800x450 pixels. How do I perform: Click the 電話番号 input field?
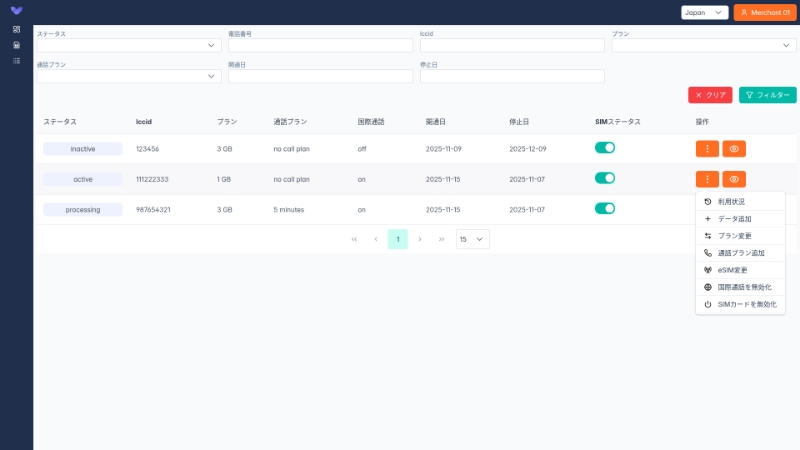[x=320, y=45]
